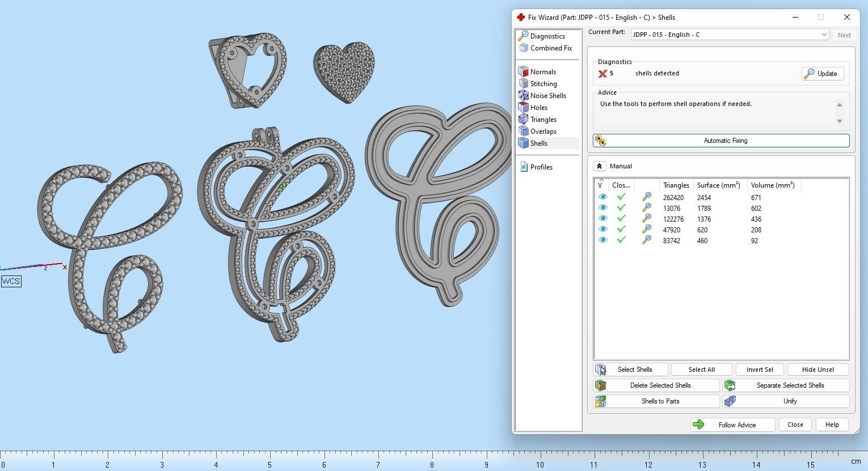Hide the shell with 83742 triangles
Viewport: 868px width, 471px height.
tap(602, 240)
